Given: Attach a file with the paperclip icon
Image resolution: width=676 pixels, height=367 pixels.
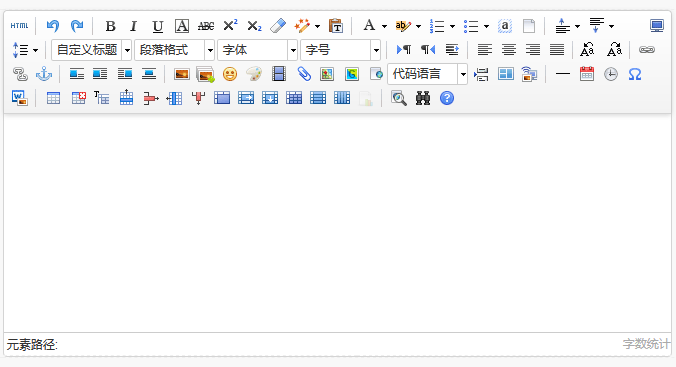Looking at the screenshot, I should 304,74.
